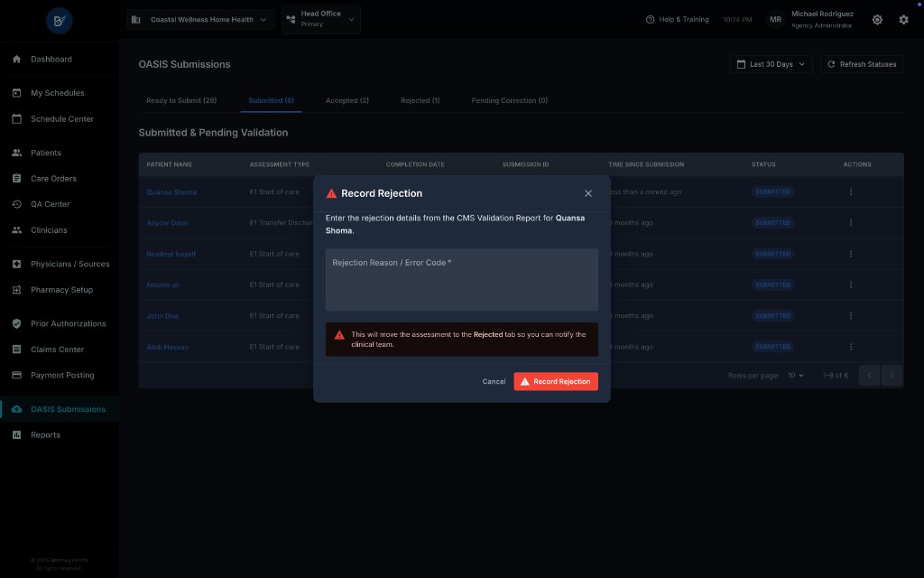Open actions menu for Realtest forpdf row
This screenshot has width=924, height=578.
tap(850, 254)
